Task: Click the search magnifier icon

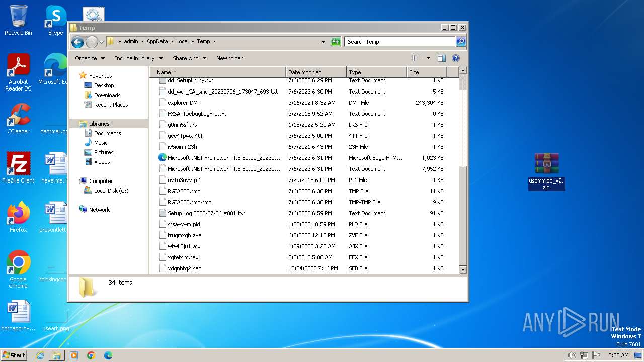Action: coord(460,42)
